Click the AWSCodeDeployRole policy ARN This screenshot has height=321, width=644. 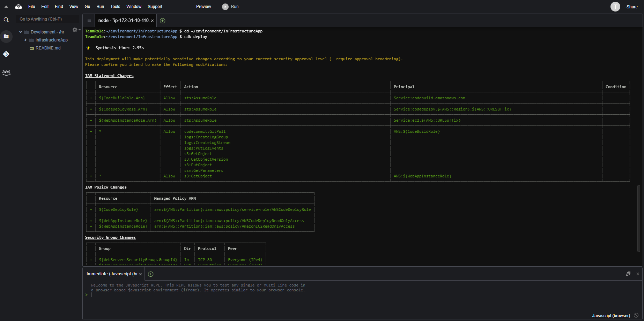pyautogui.click(x=232, y=209)
